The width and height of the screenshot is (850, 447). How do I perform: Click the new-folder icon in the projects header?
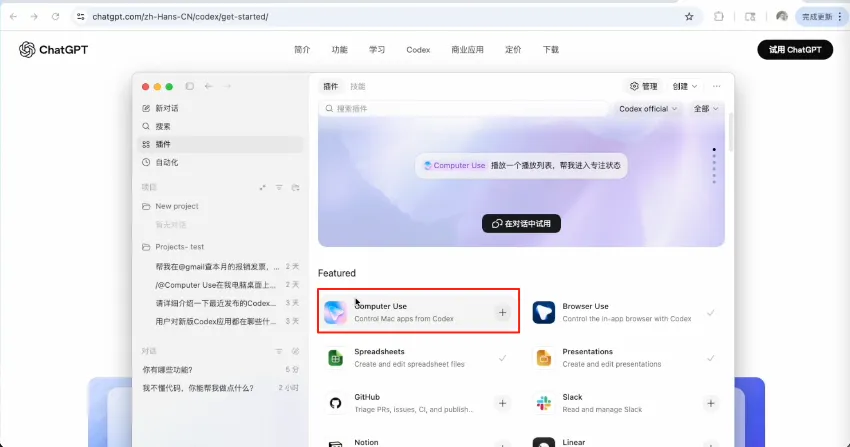295,187
